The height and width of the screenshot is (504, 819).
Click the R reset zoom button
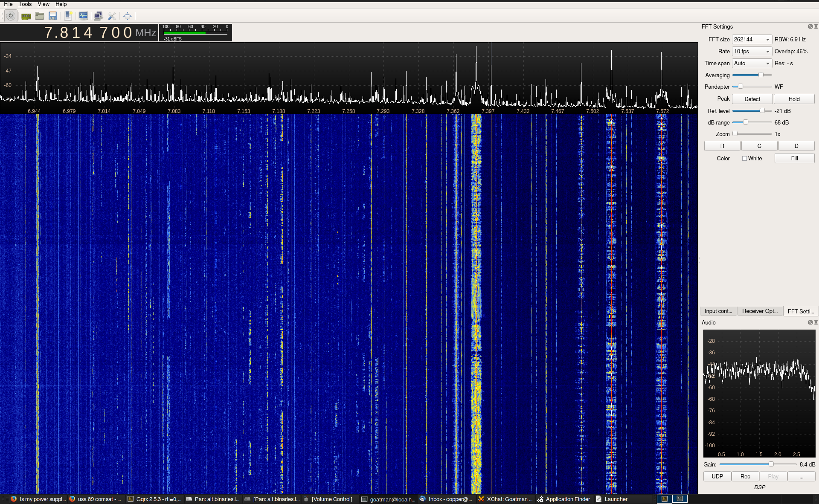coord(722,146)
